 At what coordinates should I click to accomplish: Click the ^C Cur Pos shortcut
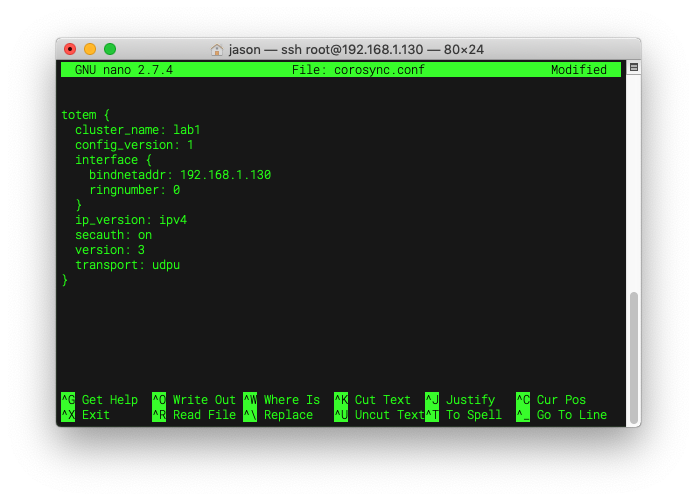(x=551, y=400)
